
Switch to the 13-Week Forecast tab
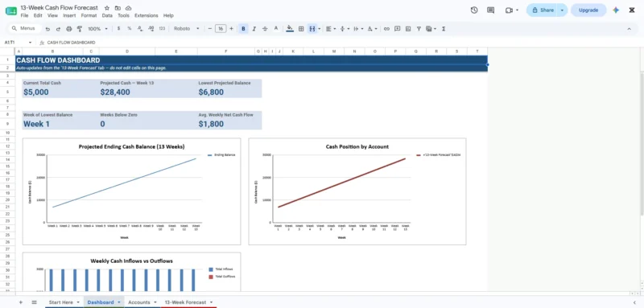tap(185, 302)
